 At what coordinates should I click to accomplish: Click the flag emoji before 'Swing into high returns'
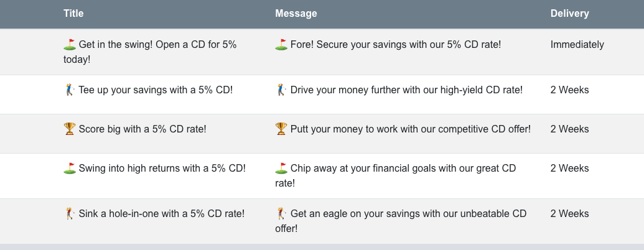click(70, 169)
